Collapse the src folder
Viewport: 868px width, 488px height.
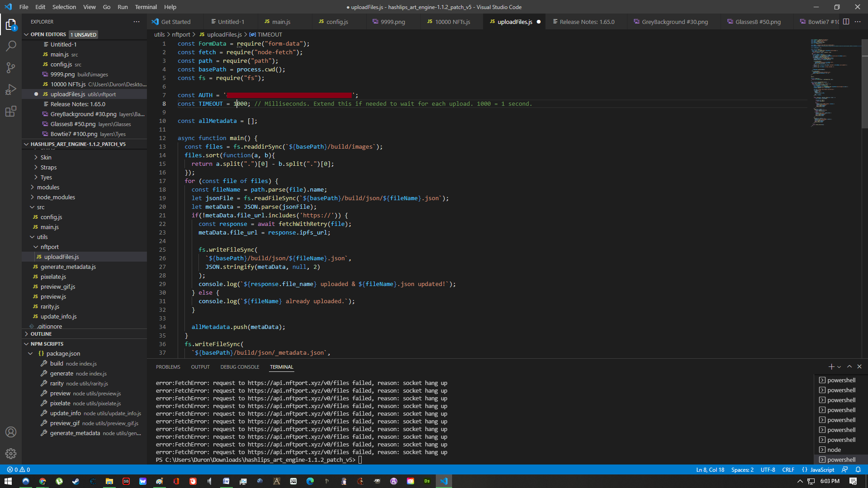40,207
